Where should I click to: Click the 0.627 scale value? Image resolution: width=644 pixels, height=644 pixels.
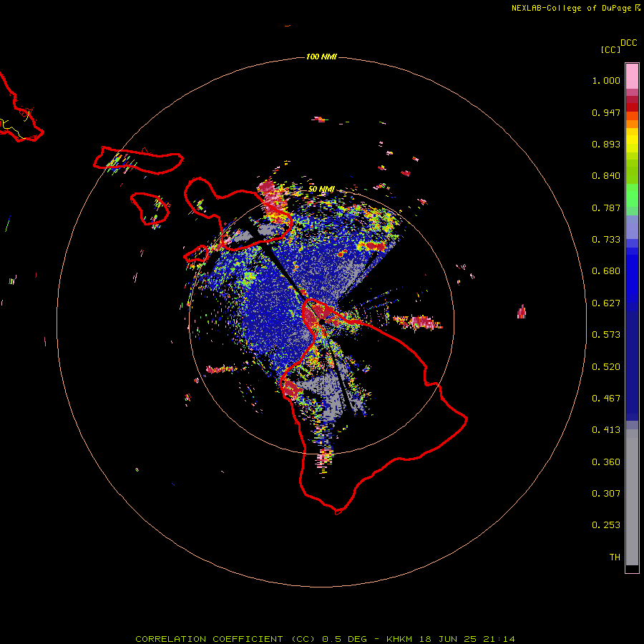[x=606, y=303]
